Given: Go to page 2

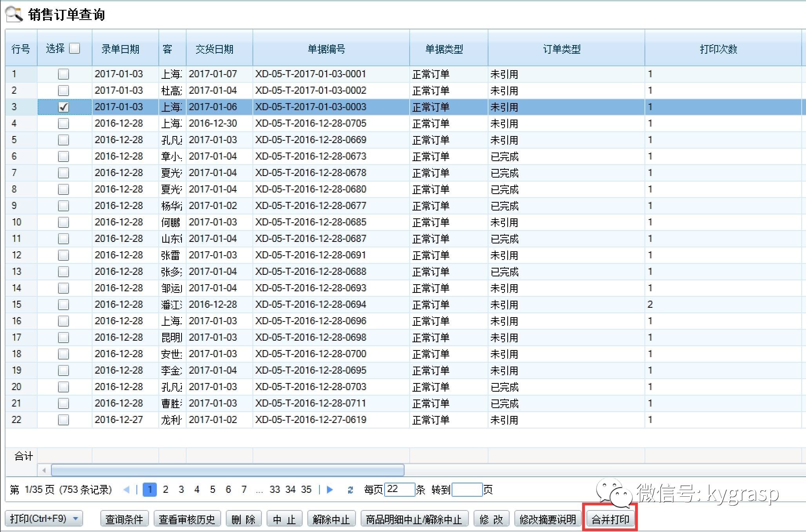Looking at the screenshot, I should pos(165,489).
